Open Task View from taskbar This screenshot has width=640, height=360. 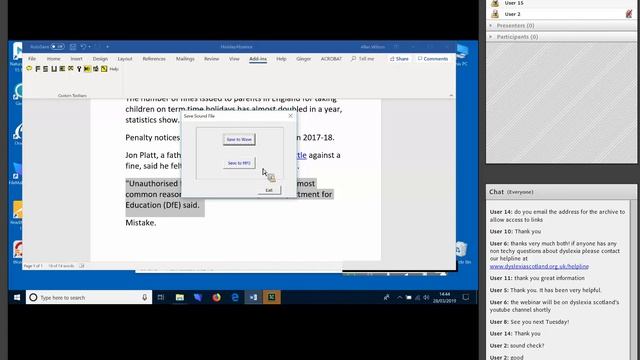(x=160, y=298)
